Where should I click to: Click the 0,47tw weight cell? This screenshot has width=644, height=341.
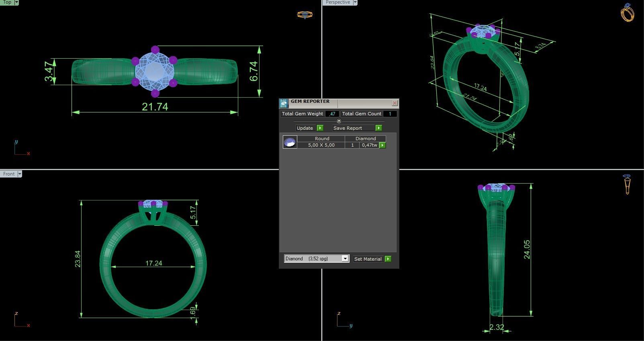[369, 145]
